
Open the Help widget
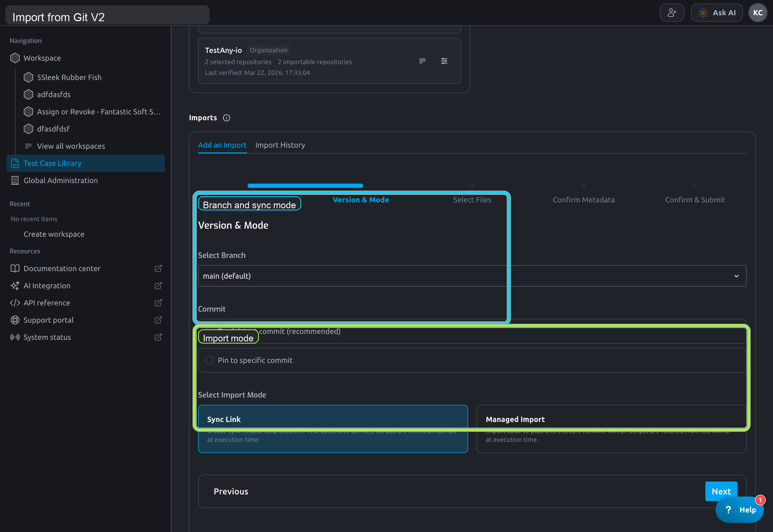tap(739, 510)
